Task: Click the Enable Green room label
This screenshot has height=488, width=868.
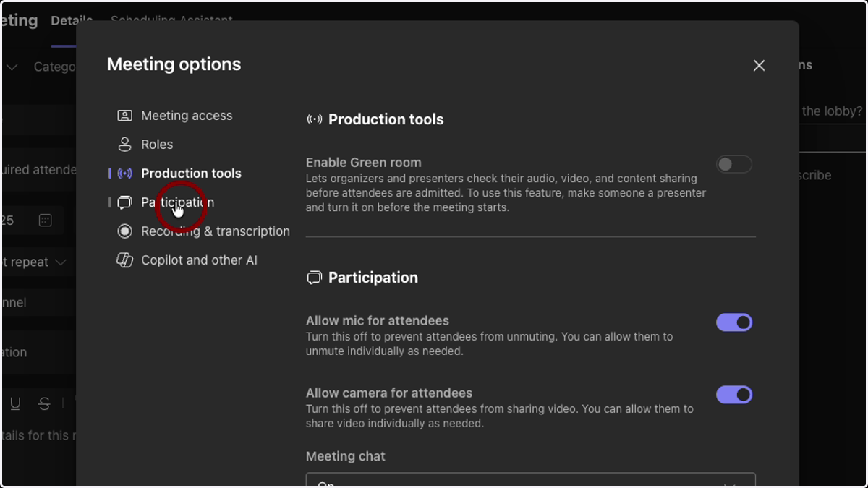Action: (x=363, y=163)
